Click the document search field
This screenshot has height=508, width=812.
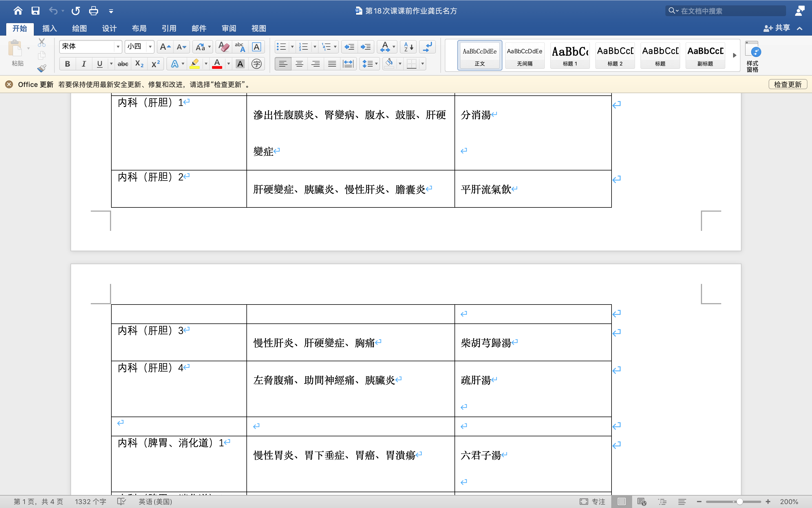coord(725,11)
